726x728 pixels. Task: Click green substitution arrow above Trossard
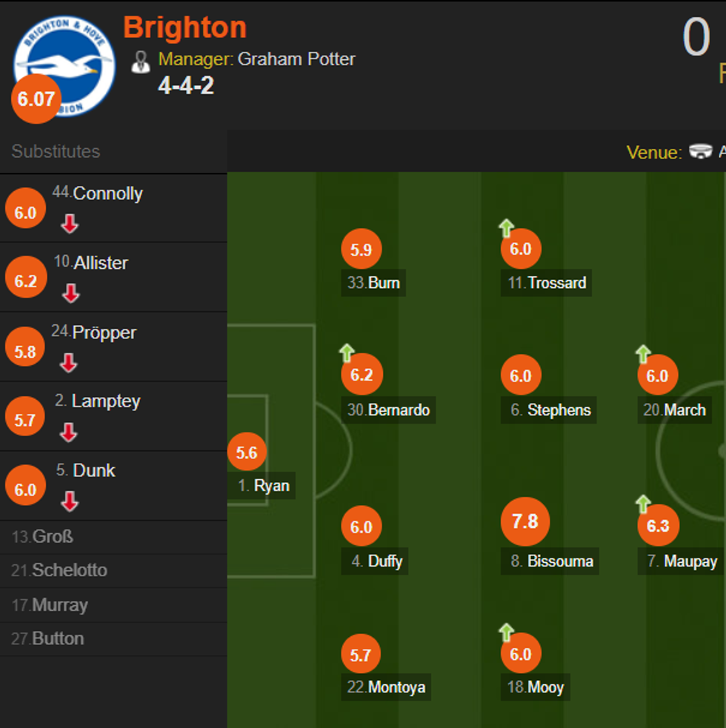click(x=506, y=227)
